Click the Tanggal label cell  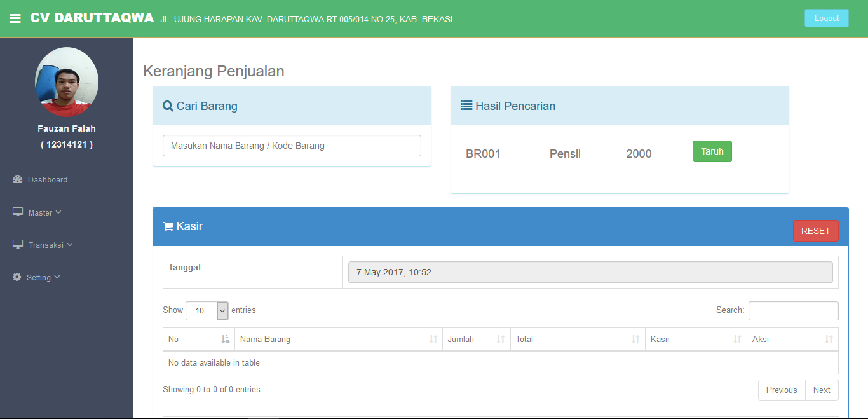(253, 272)
